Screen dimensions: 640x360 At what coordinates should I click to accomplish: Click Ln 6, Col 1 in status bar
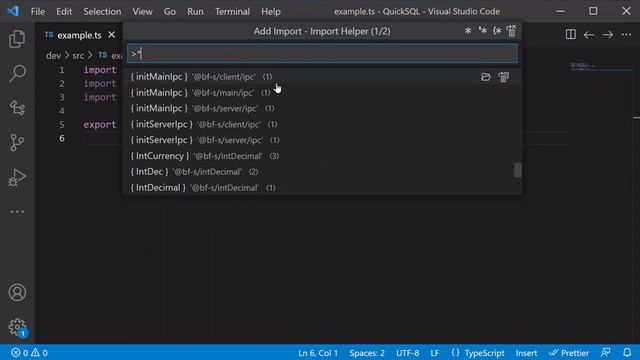click(x=318, y=353)
